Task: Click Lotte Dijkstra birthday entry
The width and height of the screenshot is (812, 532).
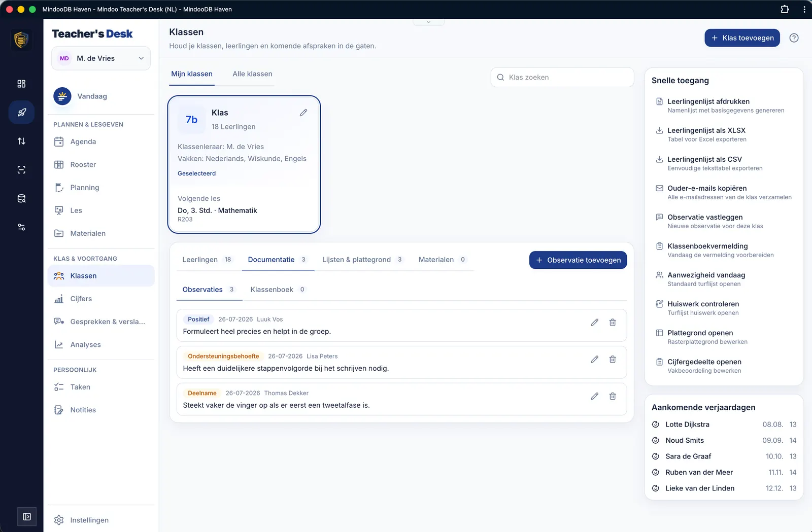Action: pyautogui.click(x=724, y=424)
